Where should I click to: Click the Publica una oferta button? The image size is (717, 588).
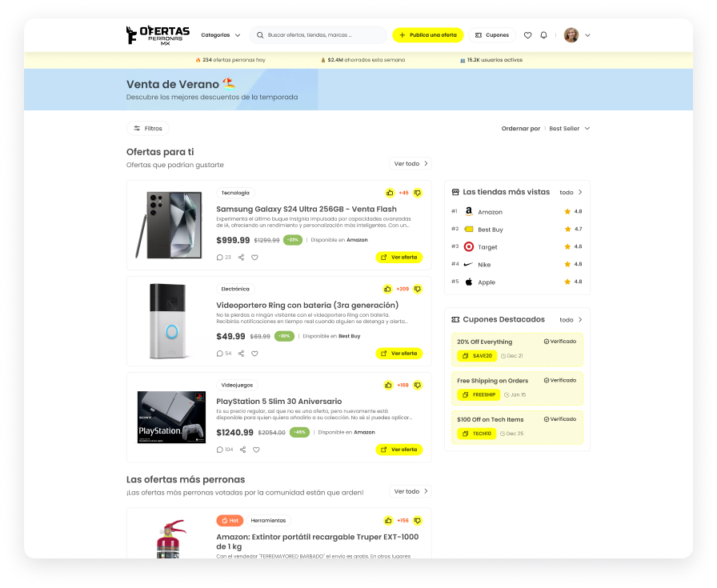(427, 35)
